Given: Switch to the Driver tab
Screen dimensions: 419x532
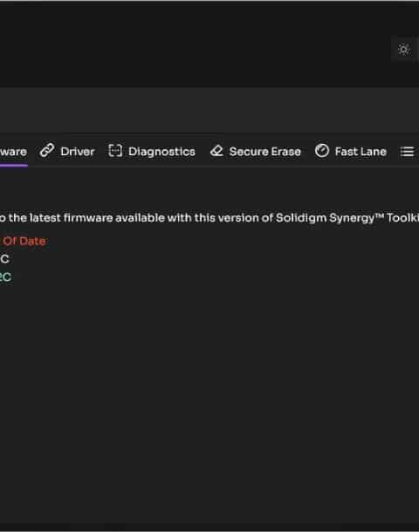Looking at the screenshot, I should pos(67,151).
